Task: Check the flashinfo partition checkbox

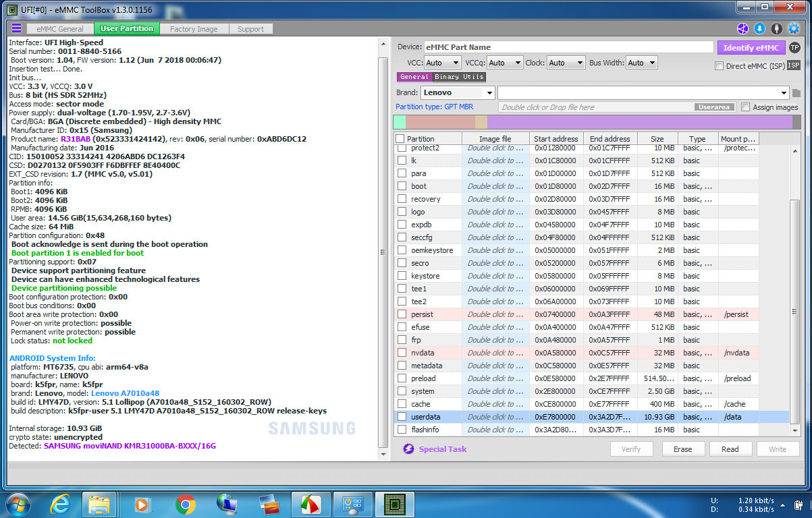Action: (402, 430)
